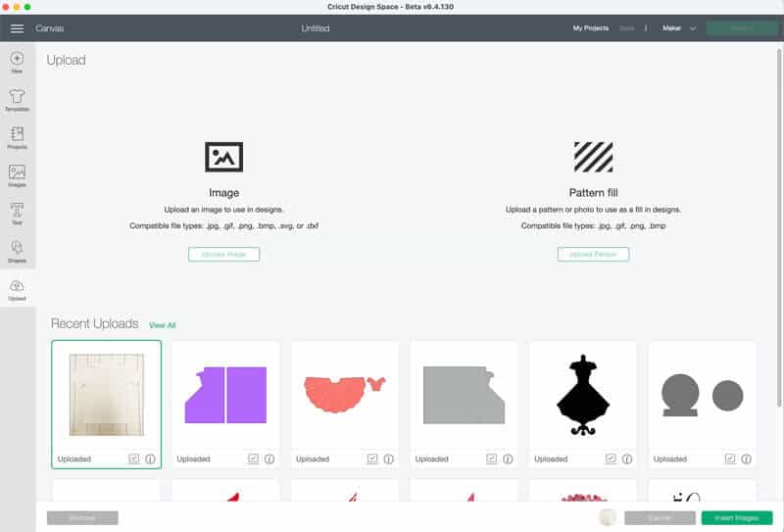
Task: Open My Projects in top bar
Action: [x=591, y=28]
